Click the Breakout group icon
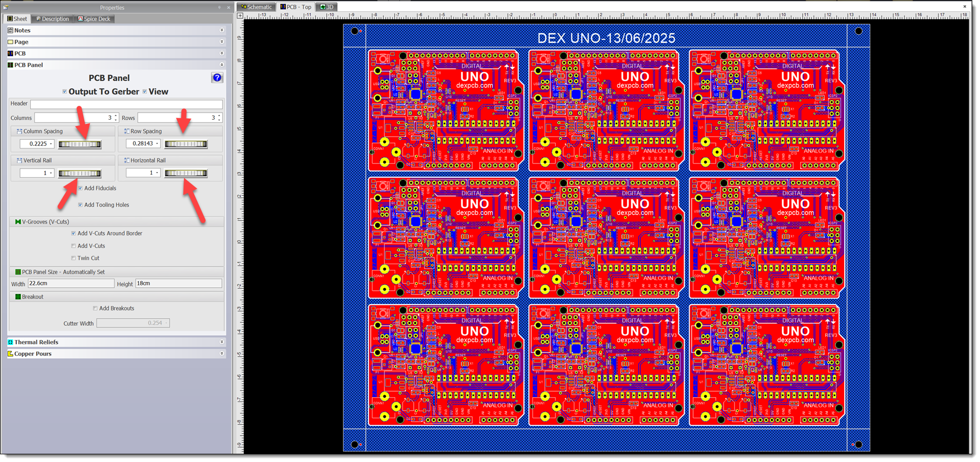Screen dimensions: 980x462 [18, 297]
